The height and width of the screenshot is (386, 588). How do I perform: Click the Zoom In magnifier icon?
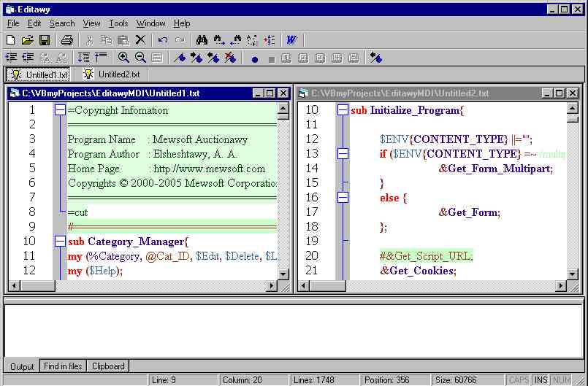pos(123,58)
